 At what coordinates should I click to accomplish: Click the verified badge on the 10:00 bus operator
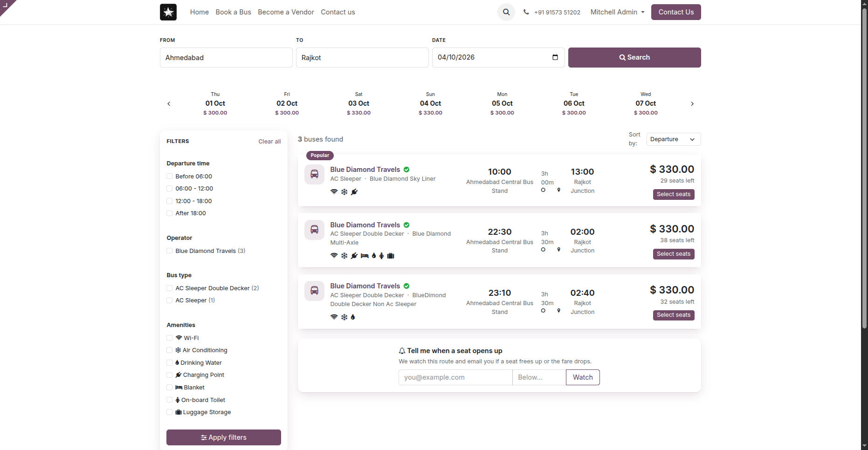pos(406,170)
